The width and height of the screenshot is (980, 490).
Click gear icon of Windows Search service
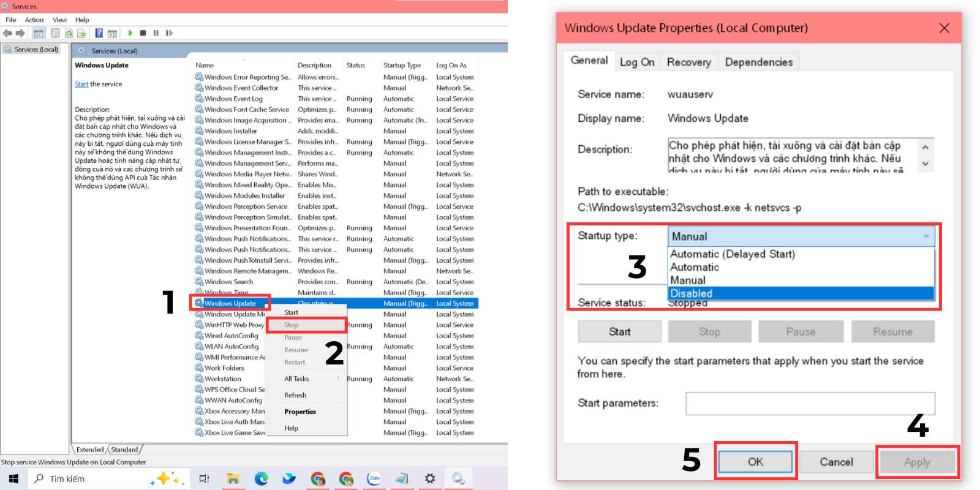click(x=199, y=282)
